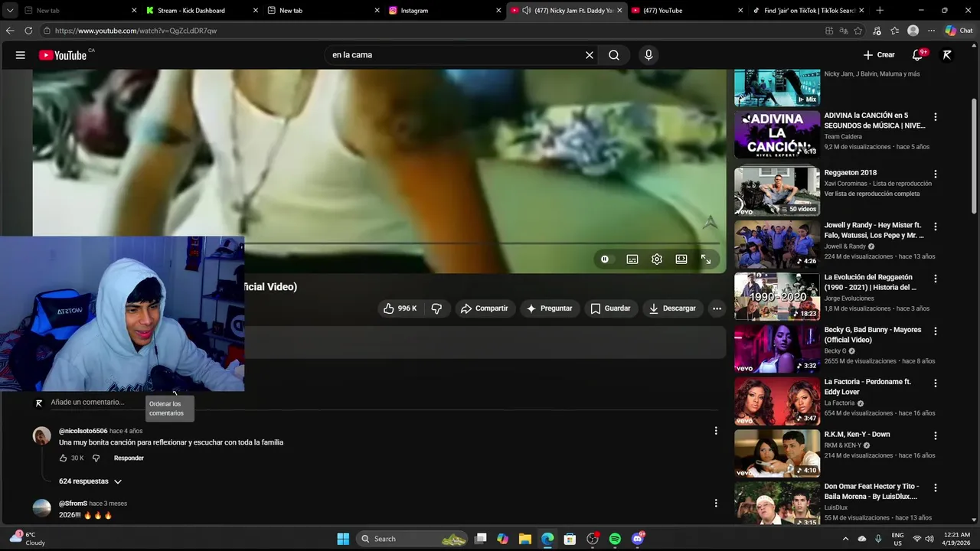Click the Compartir share button

pyautogui.click(x=485, y=308)
